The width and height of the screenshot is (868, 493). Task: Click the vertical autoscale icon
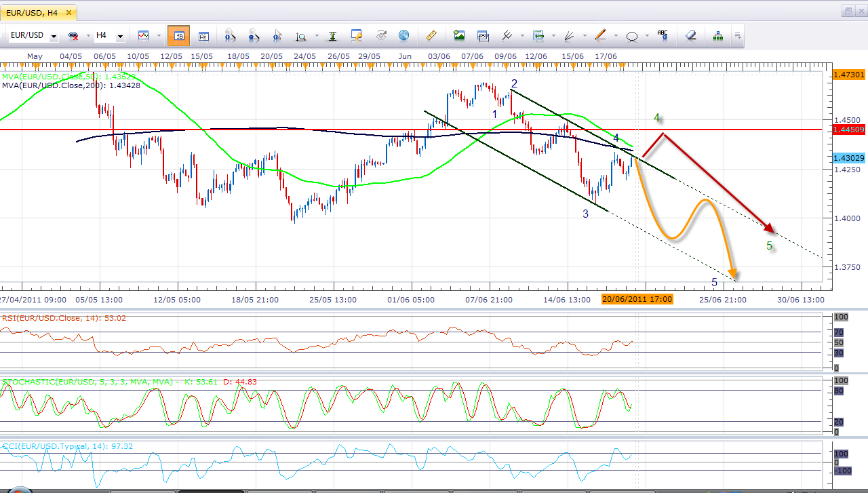[332, 35]
